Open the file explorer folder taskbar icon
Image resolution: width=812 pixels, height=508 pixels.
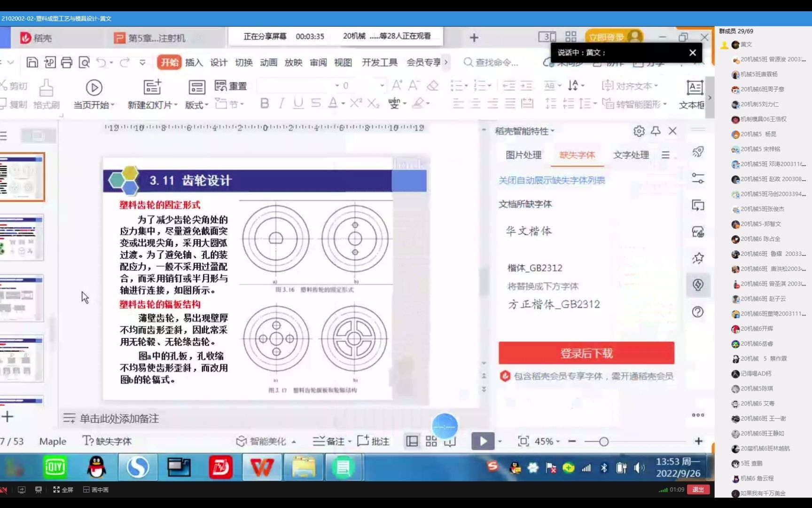point(304,467)
